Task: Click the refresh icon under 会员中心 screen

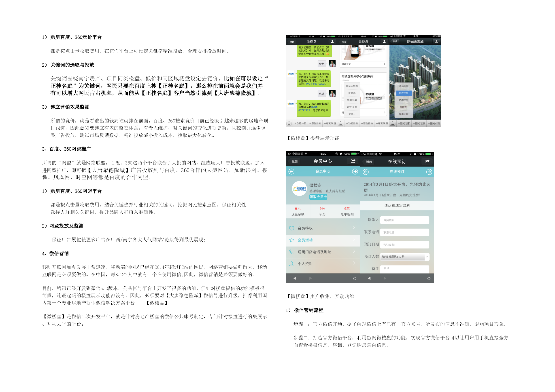Action: (355, 278)
